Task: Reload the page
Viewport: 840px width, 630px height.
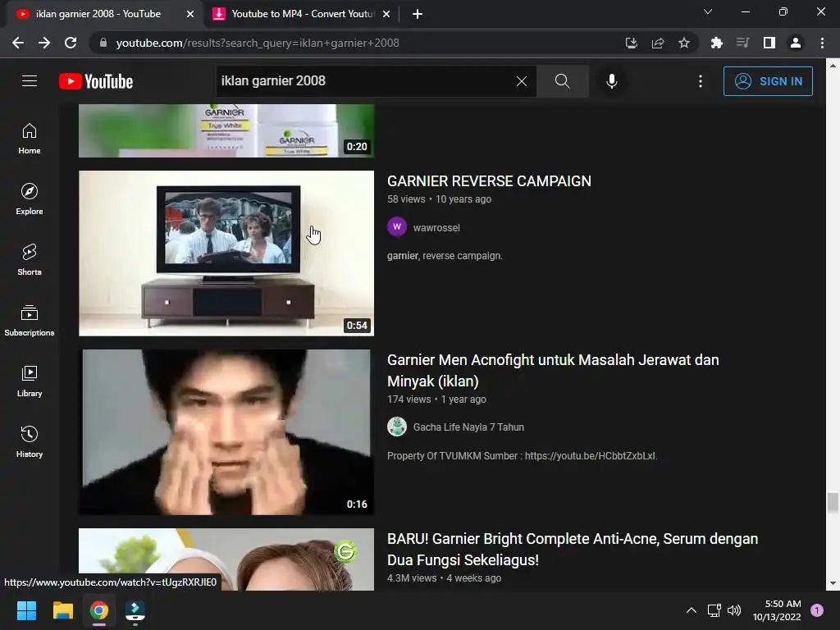Action: click(x=71, y=43)
